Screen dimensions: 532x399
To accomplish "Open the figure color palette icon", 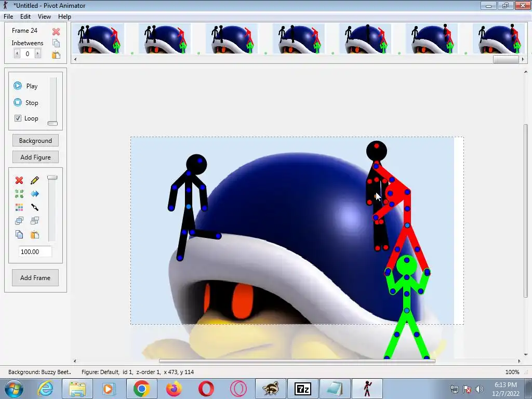I will coord(19,207).
